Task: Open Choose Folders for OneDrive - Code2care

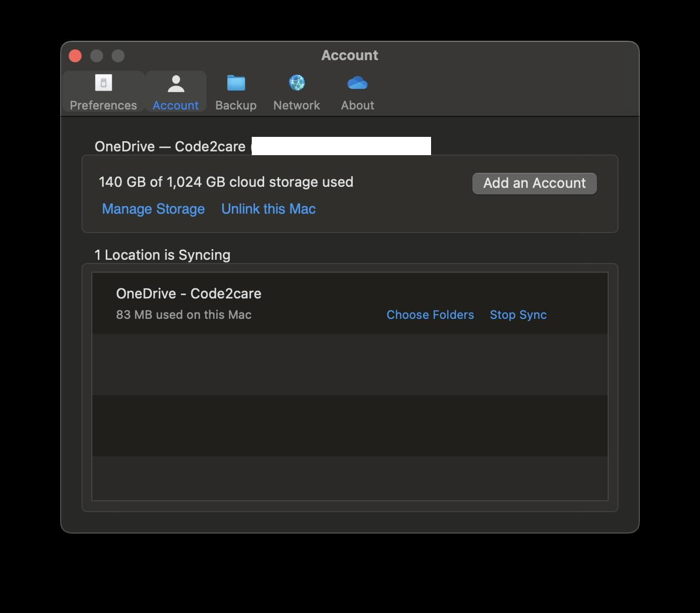Action: click(x=430, y=315)
